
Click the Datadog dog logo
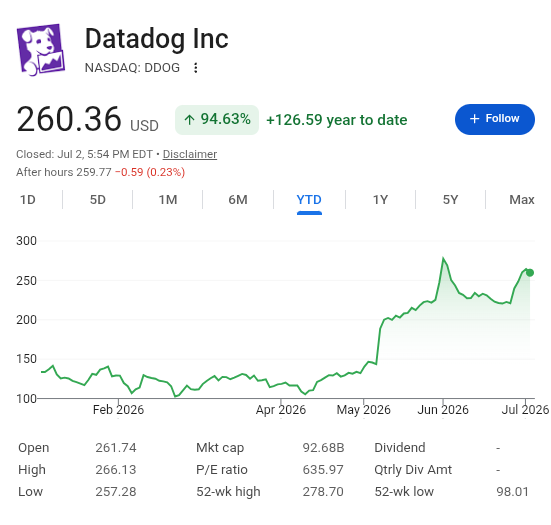click(41, 50)
